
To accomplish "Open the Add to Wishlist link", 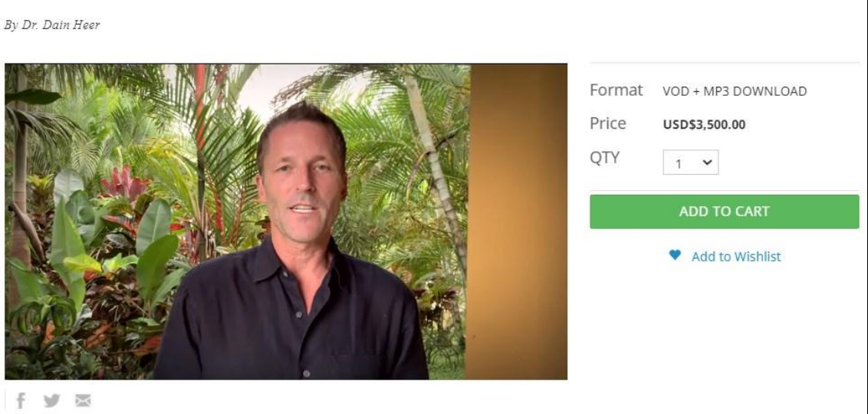I will (735, 256).
